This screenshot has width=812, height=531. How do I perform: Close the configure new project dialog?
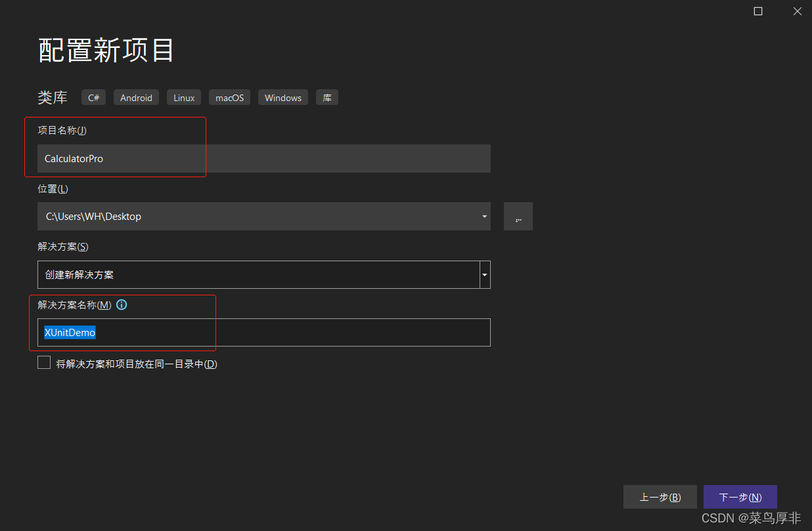tap(798, 11)
